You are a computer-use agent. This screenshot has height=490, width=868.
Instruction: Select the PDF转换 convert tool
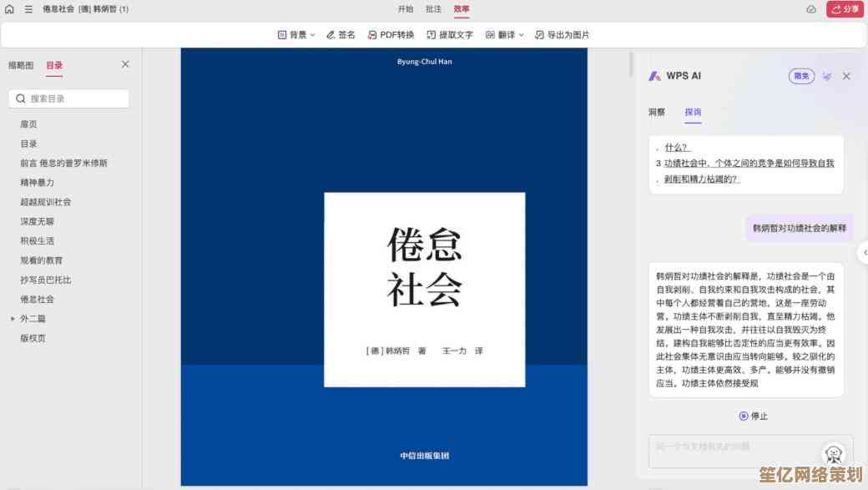(391, 35)
